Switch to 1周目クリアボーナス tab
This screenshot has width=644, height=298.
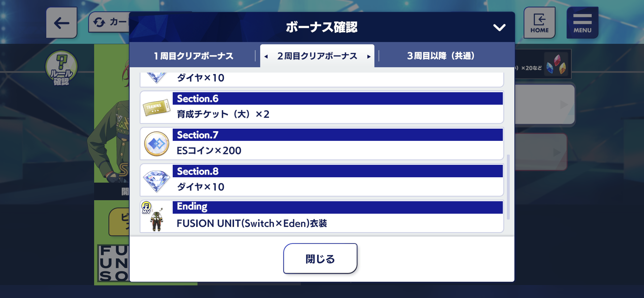click(193, 56)
